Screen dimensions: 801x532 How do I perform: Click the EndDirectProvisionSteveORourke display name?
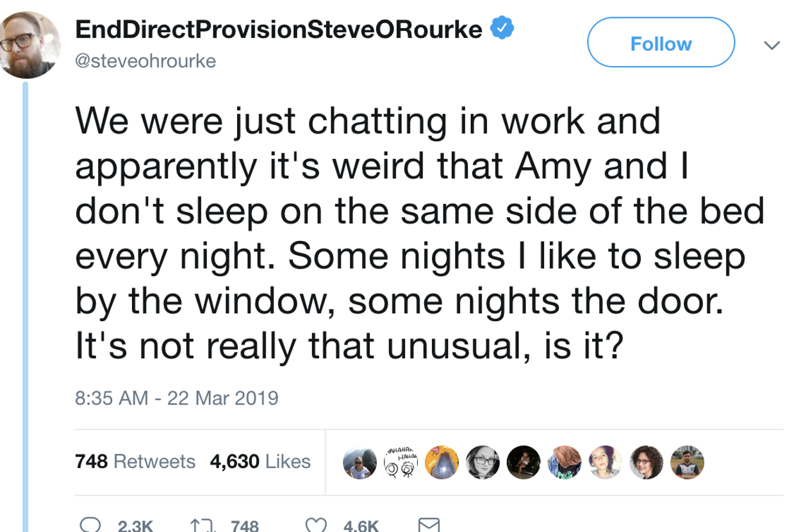pyautogui.click(x=279, y=29)
